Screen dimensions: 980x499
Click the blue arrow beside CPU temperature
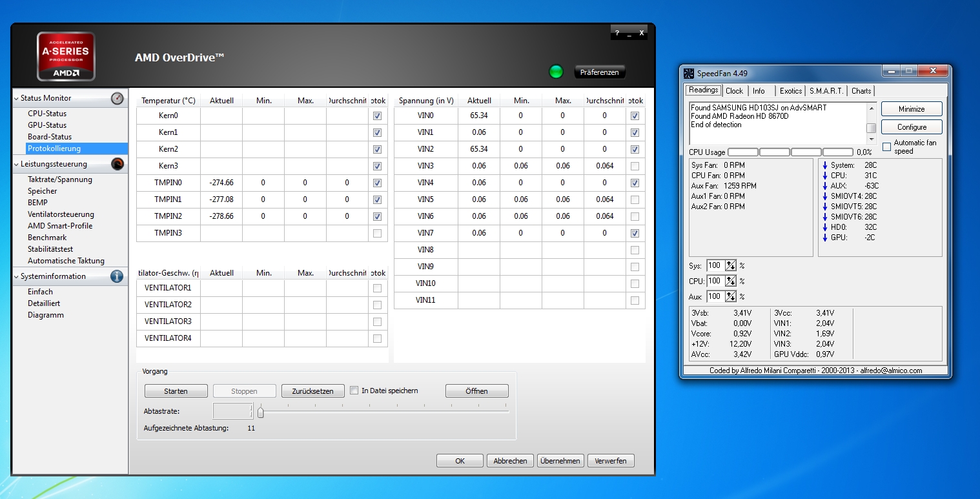coord(825,176)
